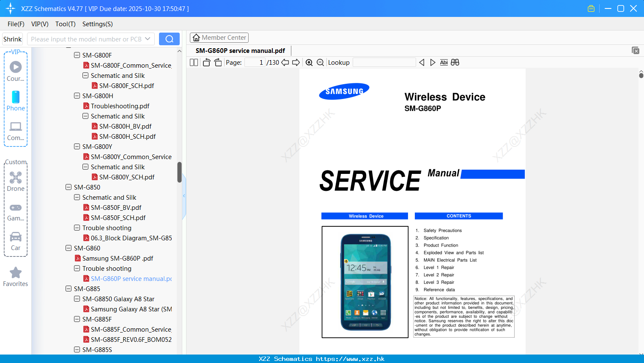
Task: Collapse SM-G8850 Galaxy A8 Star node
Action: point(77,299)
